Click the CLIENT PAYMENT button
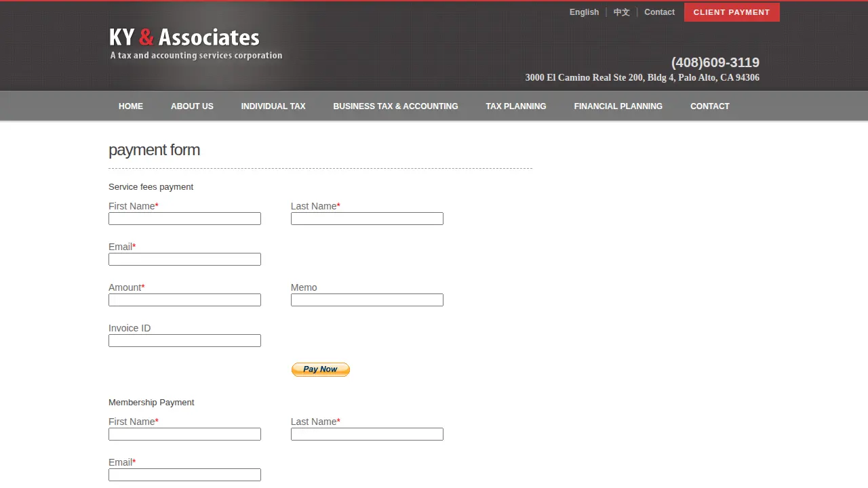Screen dimensions: 868x488 point(732,12)
